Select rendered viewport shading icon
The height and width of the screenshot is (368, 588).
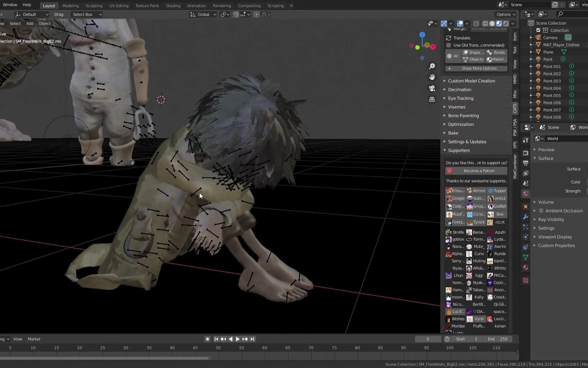(506, 23)
